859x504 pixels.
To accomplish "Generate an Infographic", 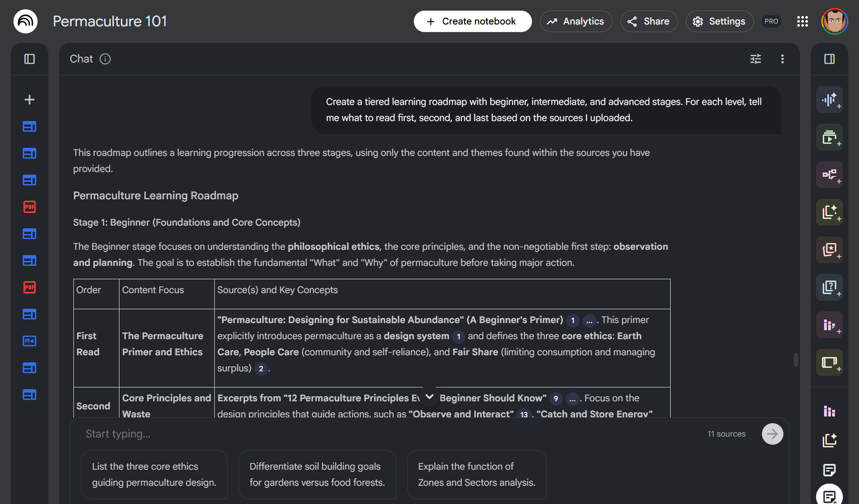I will tap(830, 325).
